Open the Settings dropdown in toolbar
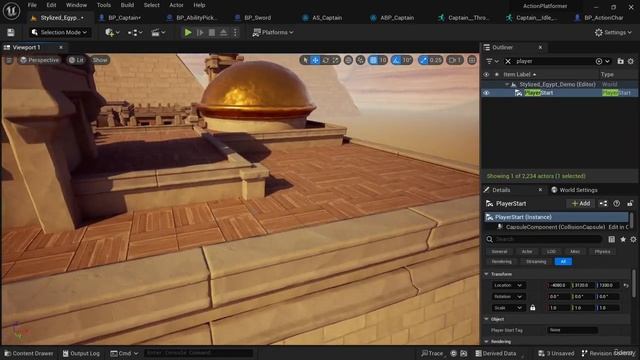This screenshot has width=640, height=360. click(x=613, y=32)
